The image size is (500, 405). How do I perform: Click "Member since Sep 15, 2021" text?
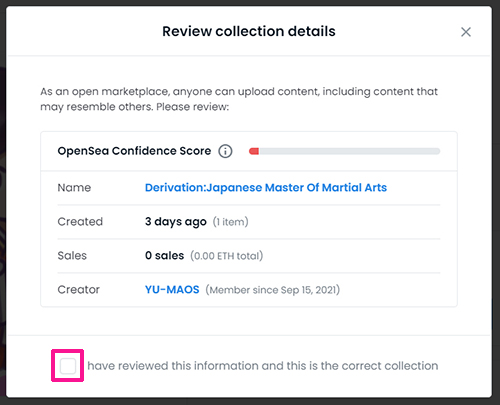[x=273, y=290]
